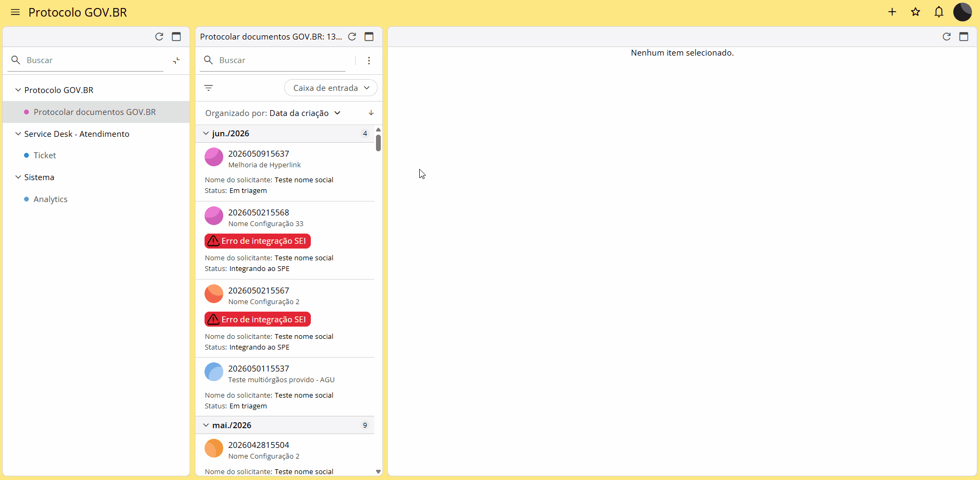Screen dimensions: 980x480
Task: Collapse the jun./2026 group
Action: (x=206, y=133)
